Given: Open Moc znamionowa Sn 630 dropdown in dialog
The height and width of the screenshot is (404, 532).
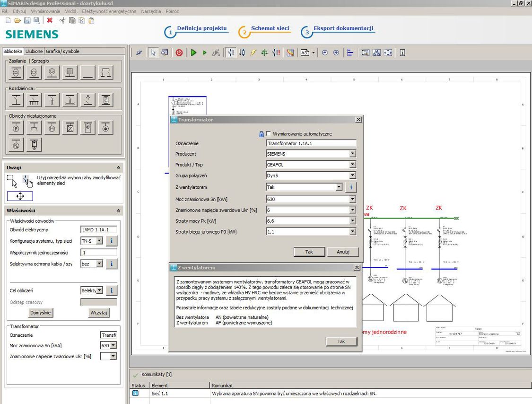Looking at the screenshot, I should pyautogui.click(x=352, y=199).
